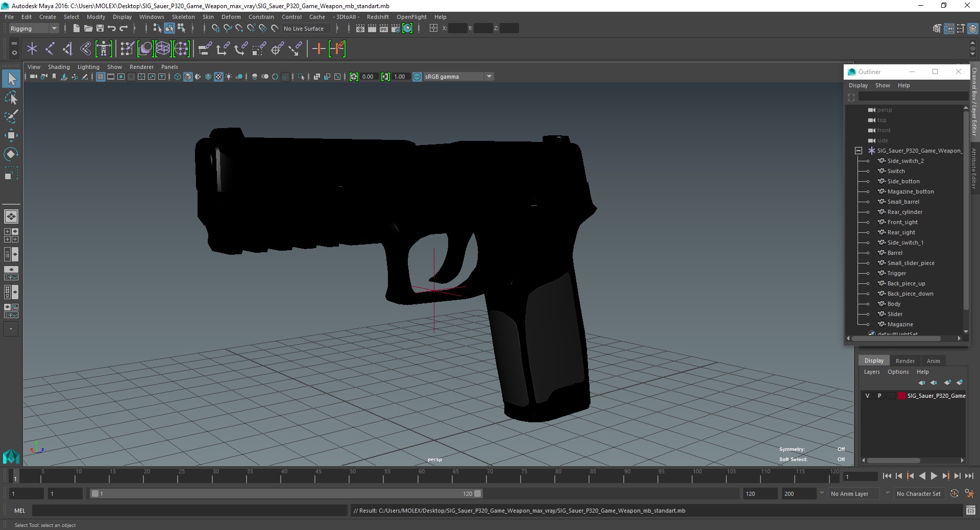The height and width of the screenshot is (530, 980).
Task: Click the Create joint shelf icon
Action: pos(50,49)
